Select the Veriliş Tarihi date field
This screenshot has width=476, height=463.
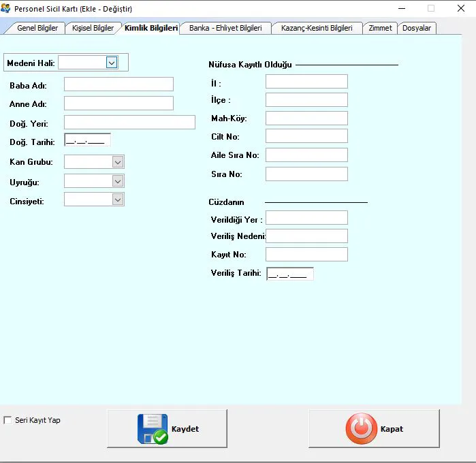290,274
